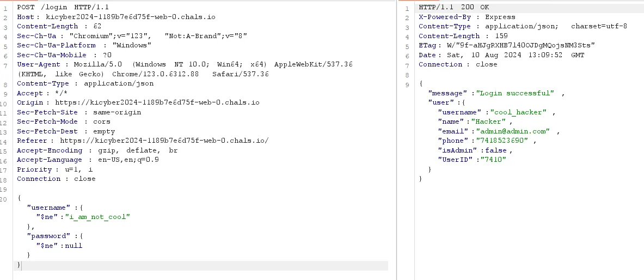Click the Sec-Fetch-Dest empty header

coord(66,131)
